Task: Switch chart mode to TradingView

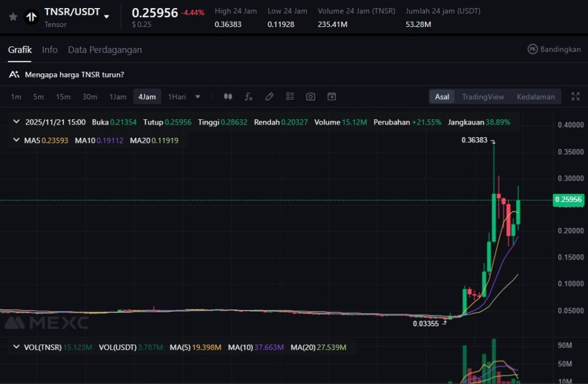Action: [482, 96]
